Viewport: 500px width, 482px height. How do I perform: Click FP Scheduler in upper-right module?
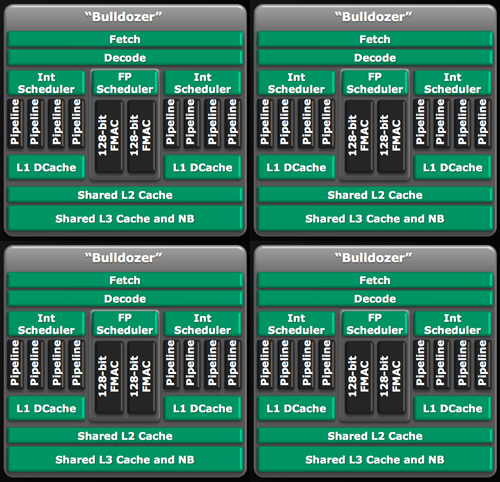375,83
